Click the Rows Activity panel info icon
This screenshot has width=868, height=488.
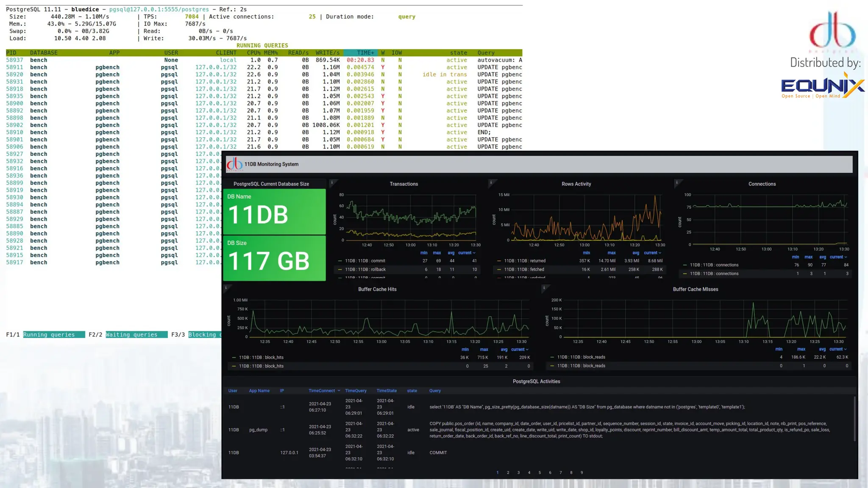point(491,183)
